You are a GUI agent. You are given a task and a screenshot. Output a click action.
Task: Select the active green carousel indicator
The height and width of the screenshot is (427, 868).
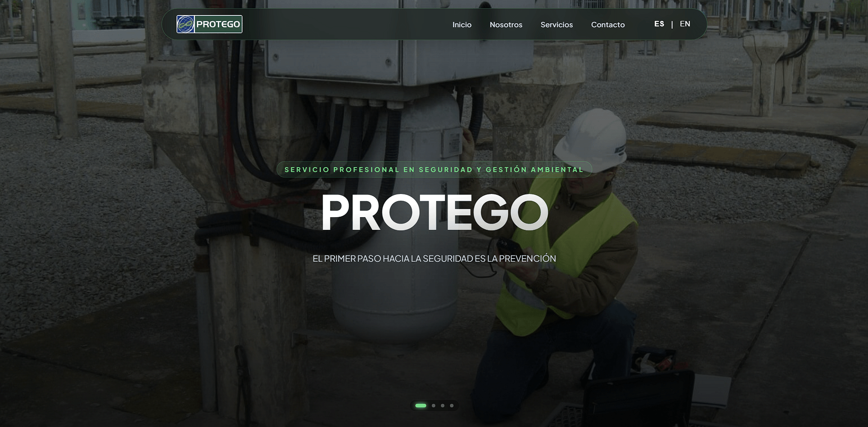click(x=421, y=406)
